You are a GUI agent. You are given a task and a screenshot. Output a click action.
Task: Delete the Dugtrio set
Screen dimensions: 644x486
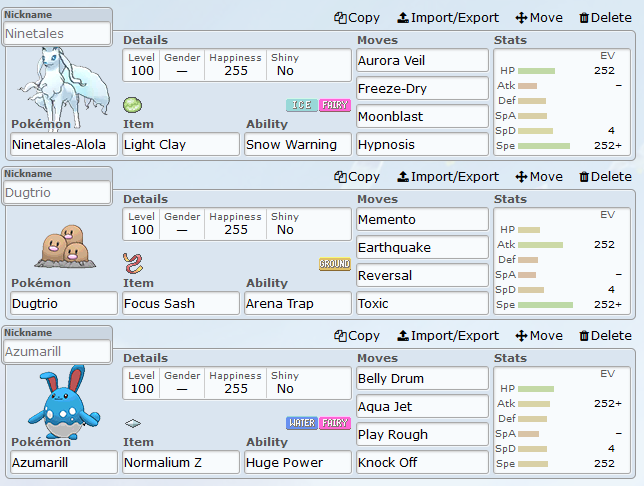(x=605, y=176)
